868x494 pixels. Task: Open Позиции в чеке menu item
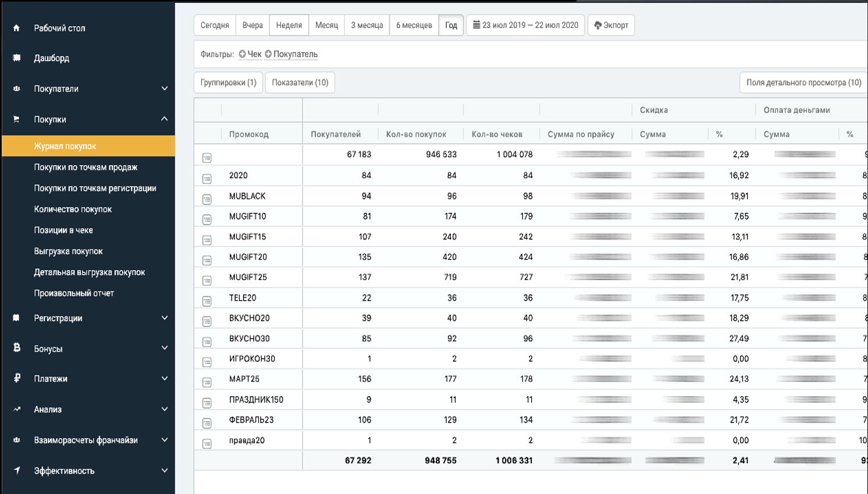tap(63, 230)
